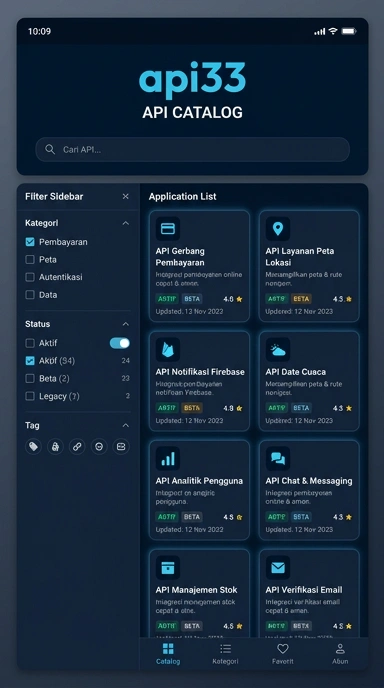Screen dimensions: 384x688
Task: Click the Filter Sidebar title
Action: click(x=54, y=197)
